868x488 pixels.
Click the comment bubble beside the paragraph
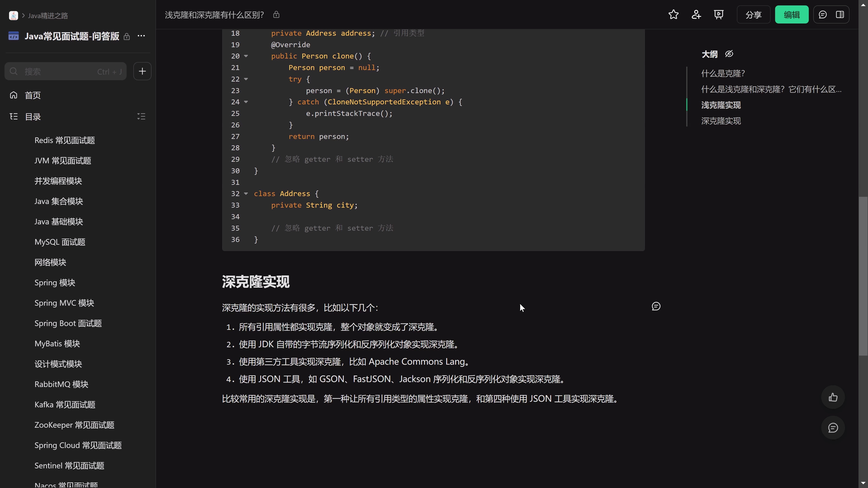[x=656, y=306]
